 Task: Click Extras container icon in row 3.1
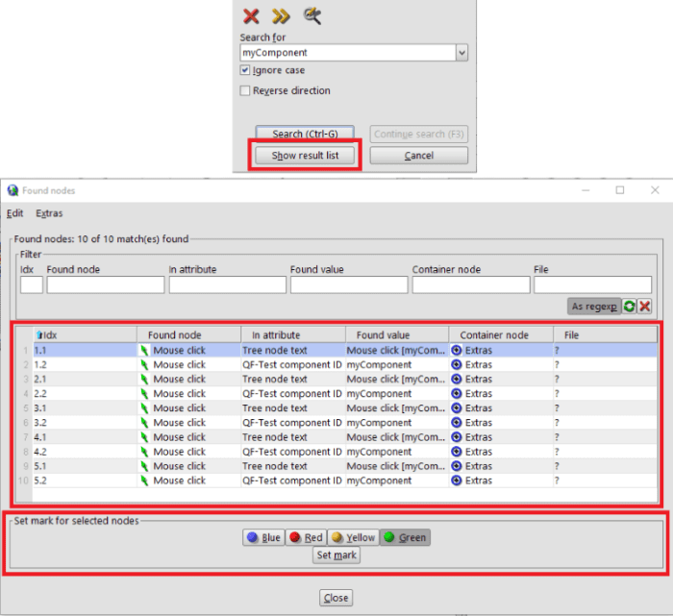click(457, 408)
